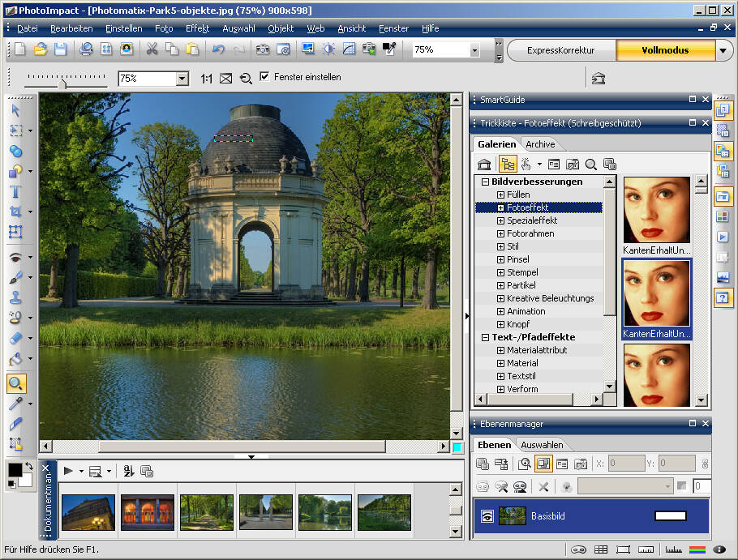
Task: Save the current image
Action: pyautogui.click(x=60, y=49)
